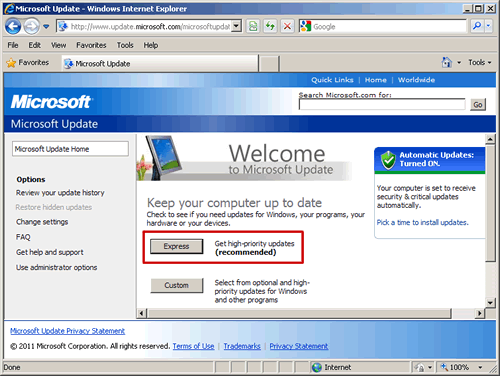Click the vertical scrollbar up arrow
The width and height of the screenshot is (500, 376).
click(490, 139)
